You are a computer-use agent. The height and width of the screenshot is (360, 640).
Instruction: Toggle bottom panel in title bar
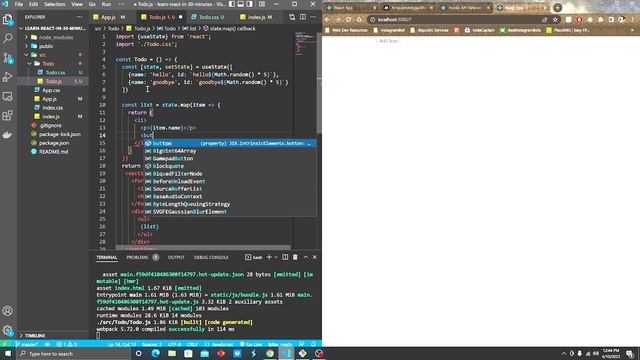241,4
